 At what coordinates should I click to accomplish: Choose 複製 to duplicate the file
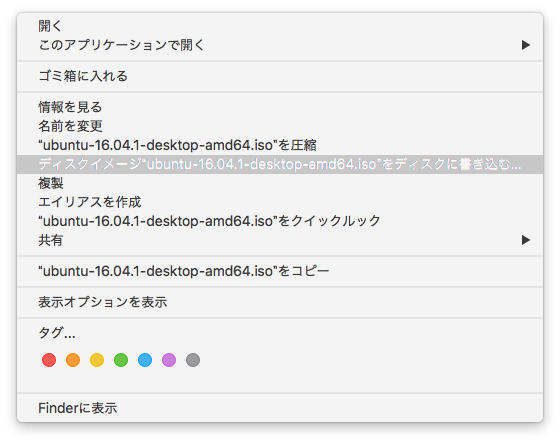(x=280, y=183)
